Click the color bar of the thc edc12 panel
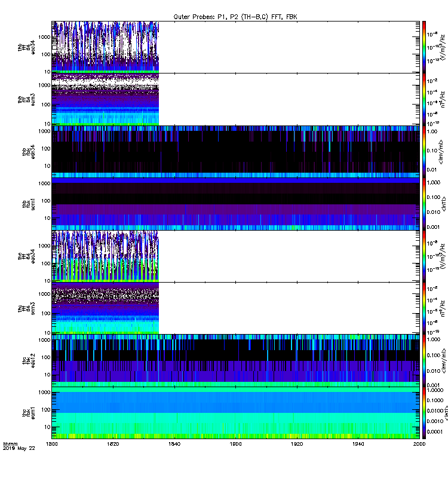Image resolution: width=448 pixels, height=478 pixels. click(424, 361)
